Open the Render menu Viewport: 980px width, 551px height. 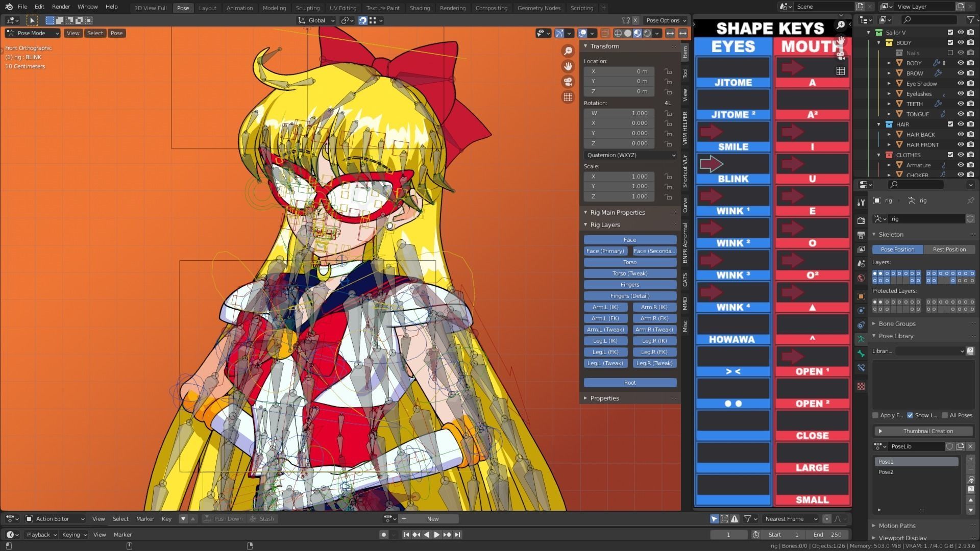point(61,7)
